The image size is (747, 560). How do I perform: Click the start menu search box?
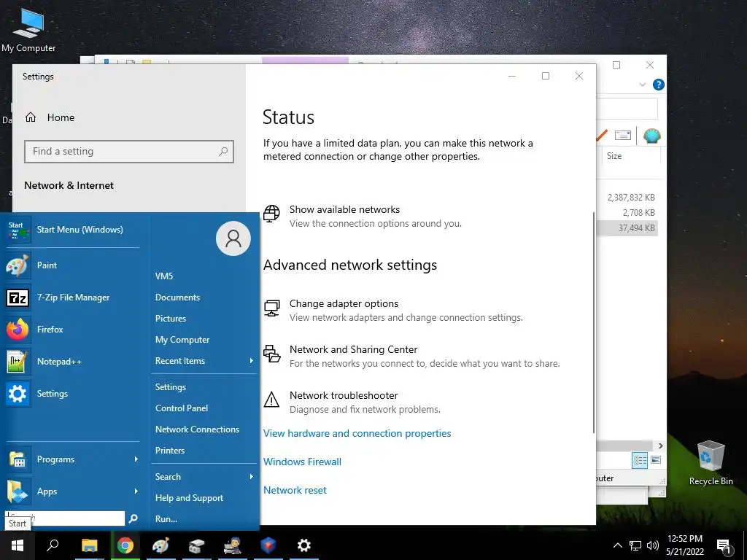point(65,518)
